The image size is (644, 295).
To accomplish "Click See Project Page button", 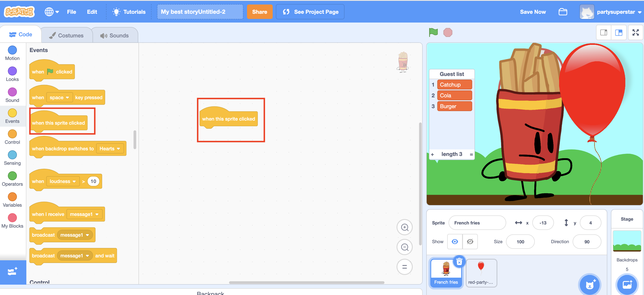I will tap(310, 12).
